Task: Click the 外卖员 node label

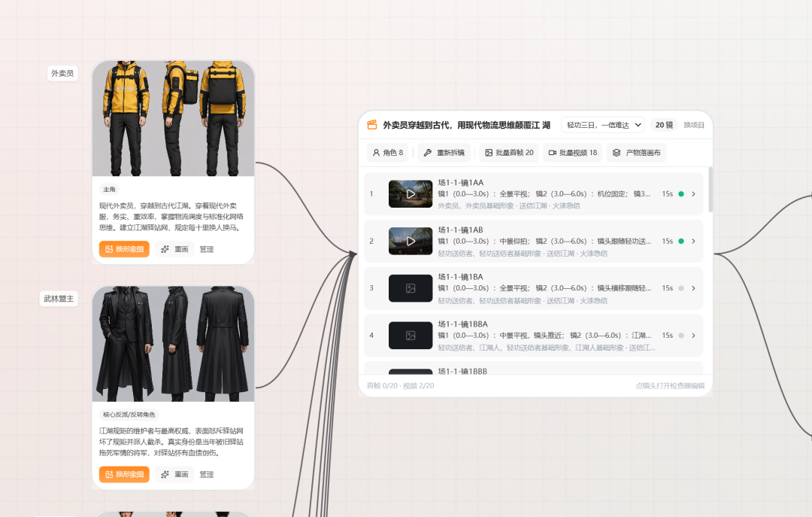Action: (x=62, y=73)
